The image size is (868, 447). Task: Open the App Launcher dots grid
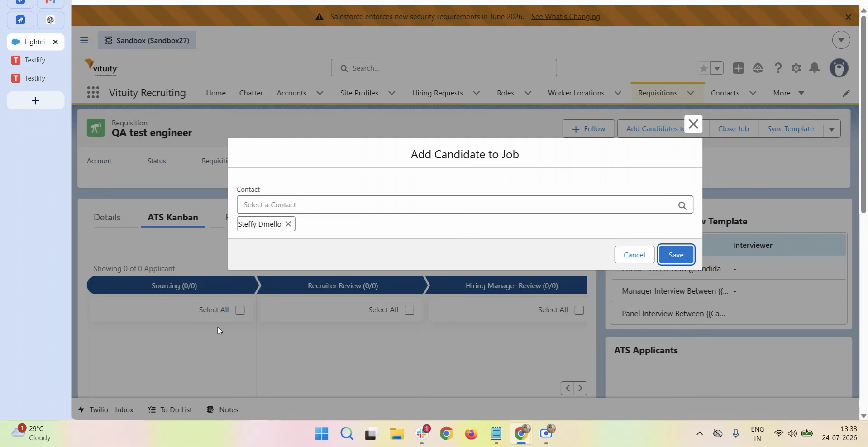[x=93, y=93]
